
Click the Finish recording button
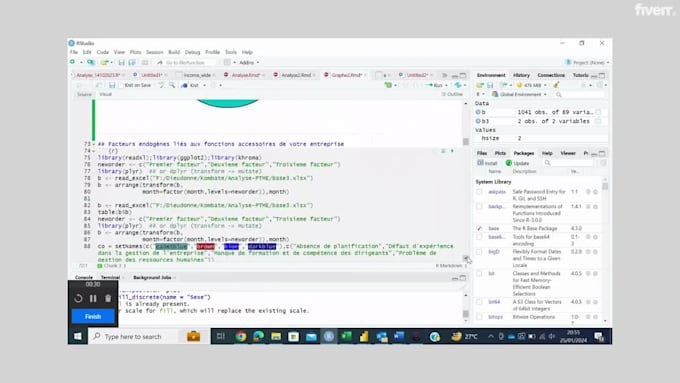[x=93, y=316]
